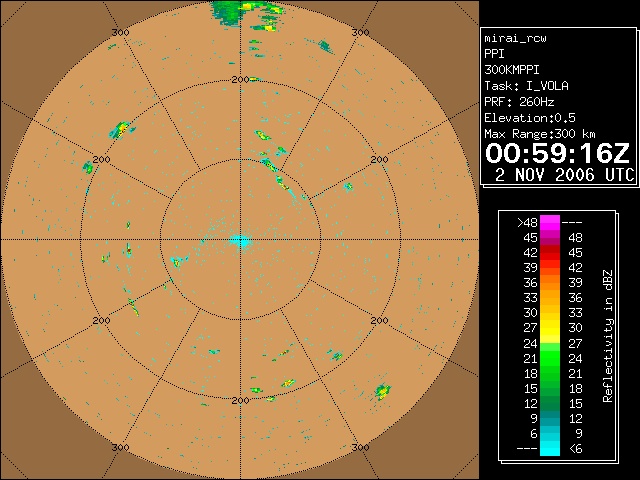
Task: Click the '200' label on the north radial
Action: [x=240, y=80]
